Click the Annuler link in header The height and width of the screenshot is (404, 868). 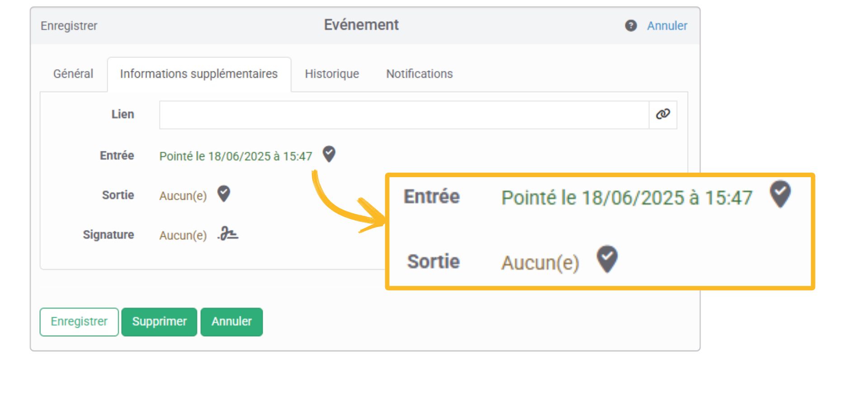pyautogui.click(x=667, y=26)
